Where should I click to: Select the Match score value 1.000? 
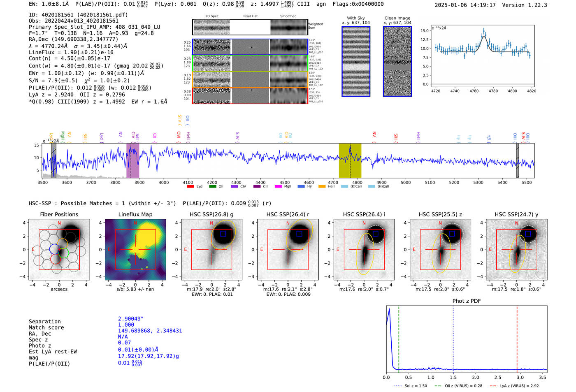(126, 325)
